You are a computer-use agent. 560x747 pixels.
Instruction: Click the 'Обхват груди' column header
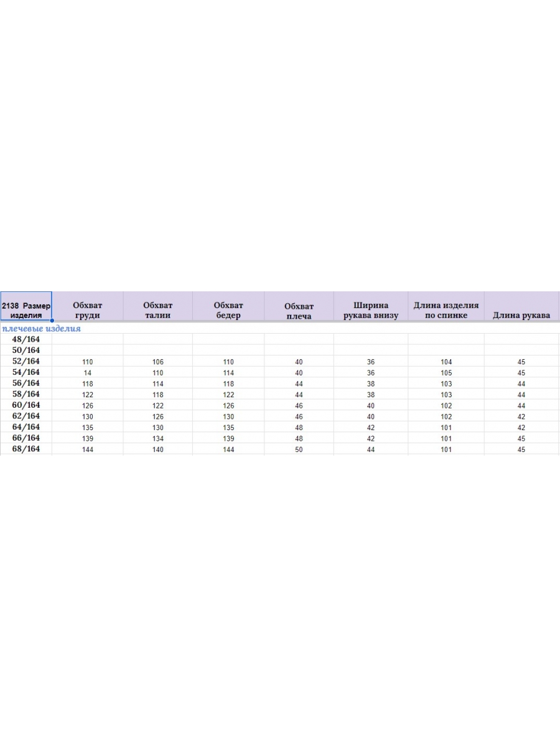pos(87,310)
